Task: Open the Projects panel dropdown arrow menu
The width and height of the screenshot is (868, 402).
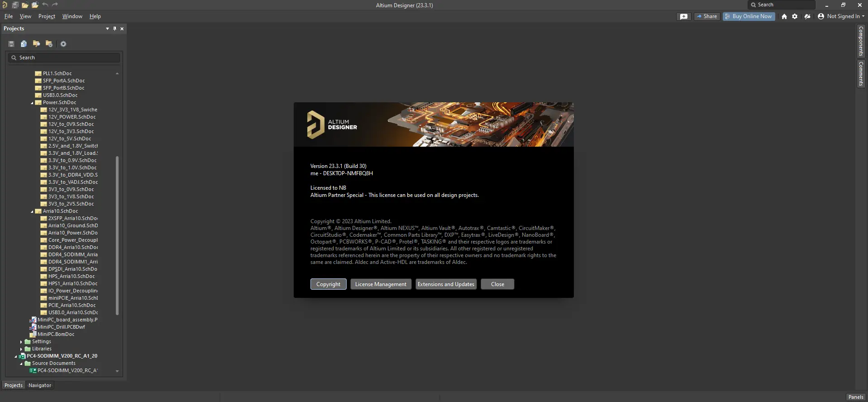Action: pyautogui.click(x=107, y=29)
